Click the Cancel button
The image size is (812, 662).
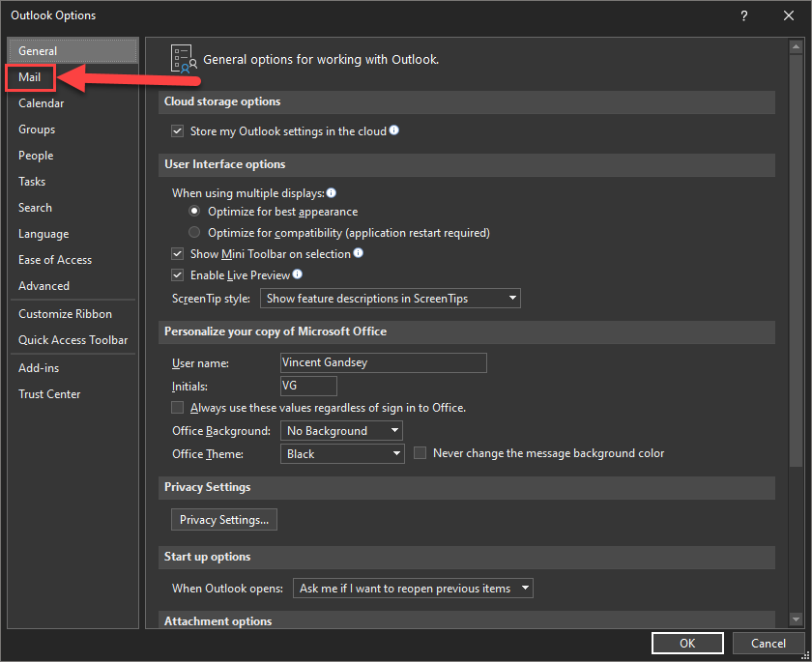pyautogui.click(x=768, y=644)
